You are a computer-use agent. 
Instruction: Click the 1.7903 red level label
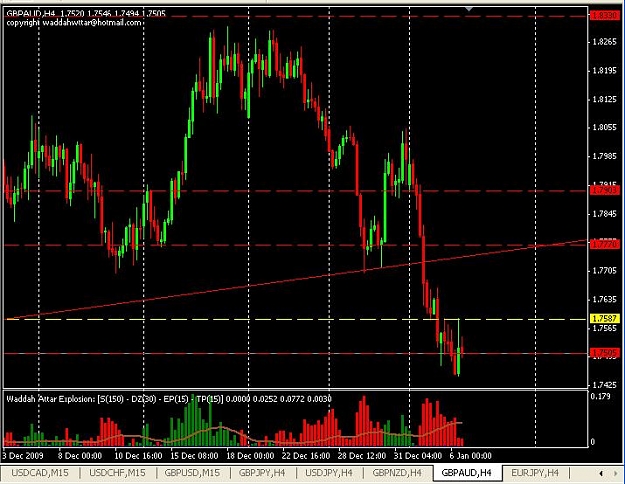pyautogui.click(x=604, y=191)
